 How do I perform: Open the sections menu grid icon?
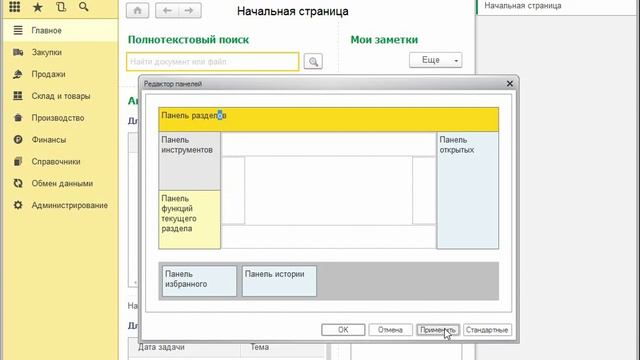pos(14,7)
